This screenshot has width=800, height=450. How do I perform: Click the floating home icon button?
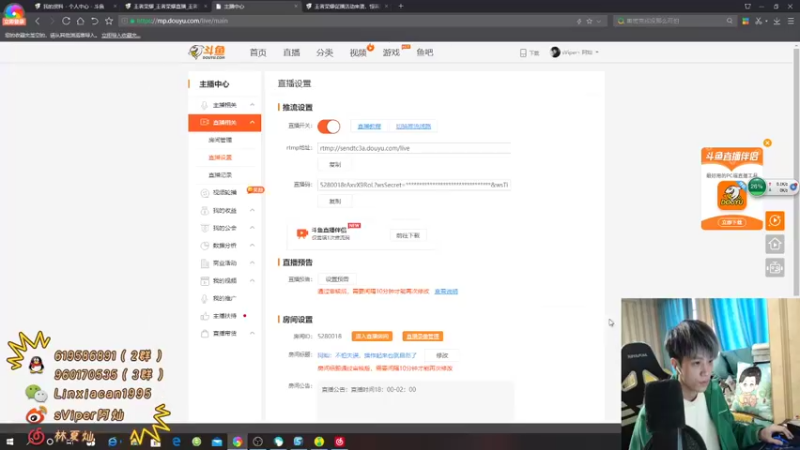coord(774,244)
